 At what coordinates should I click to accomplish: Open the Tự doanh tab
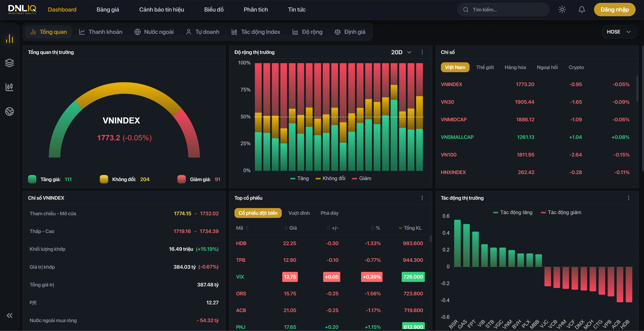pos(203,32)
